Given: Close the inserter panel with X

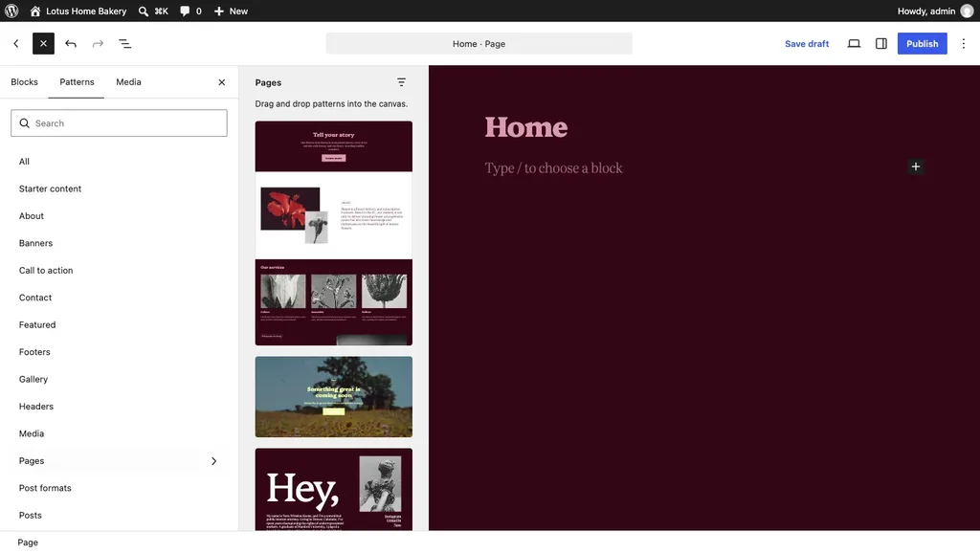Looking at the screenshot, I should click(221, 82).
